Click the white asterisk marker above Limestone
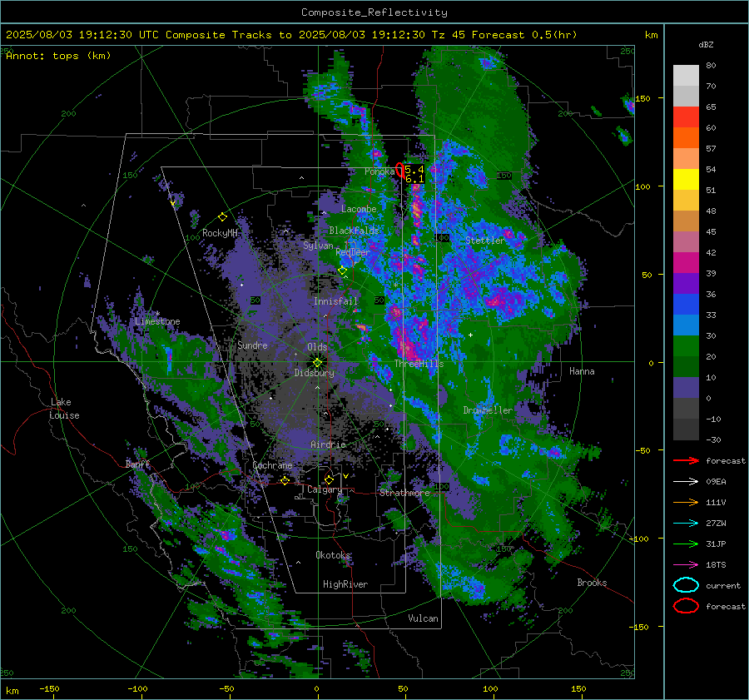The image size is (749, 700). pyautogui.click(x=158, y=314)
